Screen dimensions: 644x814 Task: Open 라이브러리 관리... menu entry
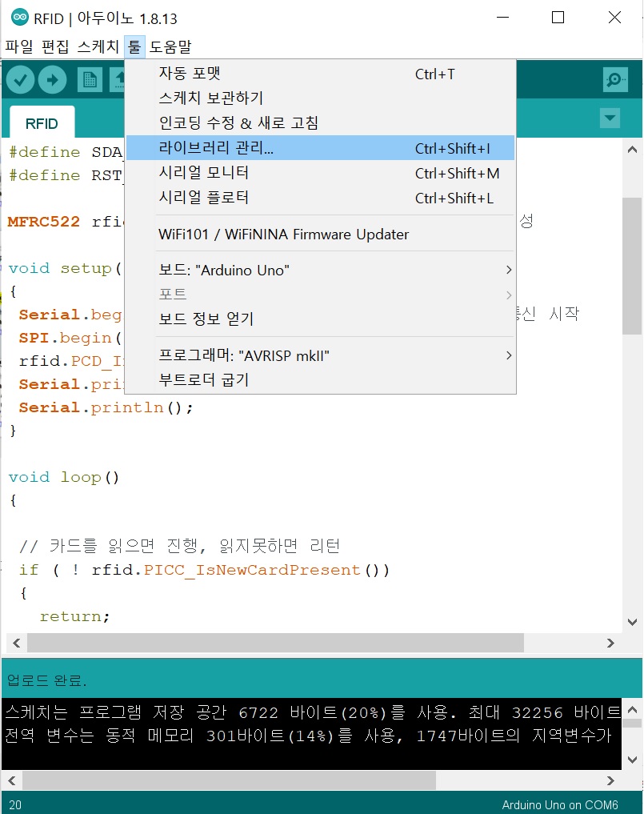tap(321, 148)
